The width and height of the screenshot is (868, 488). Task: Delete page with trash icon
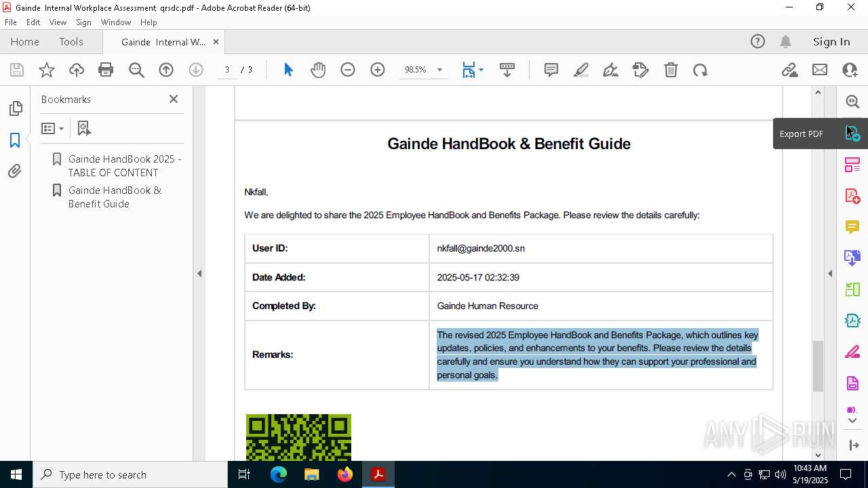pyautogui.click(x=671, y=70)
